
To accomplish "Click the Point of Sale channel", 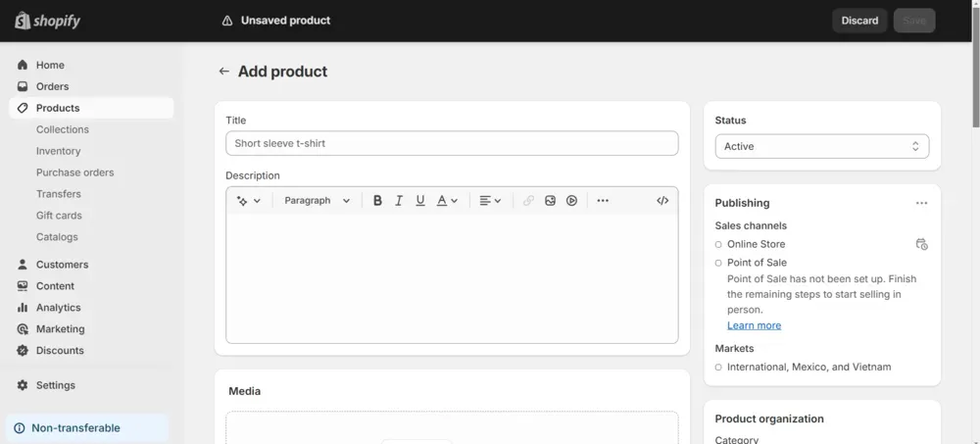I will 757,263.
